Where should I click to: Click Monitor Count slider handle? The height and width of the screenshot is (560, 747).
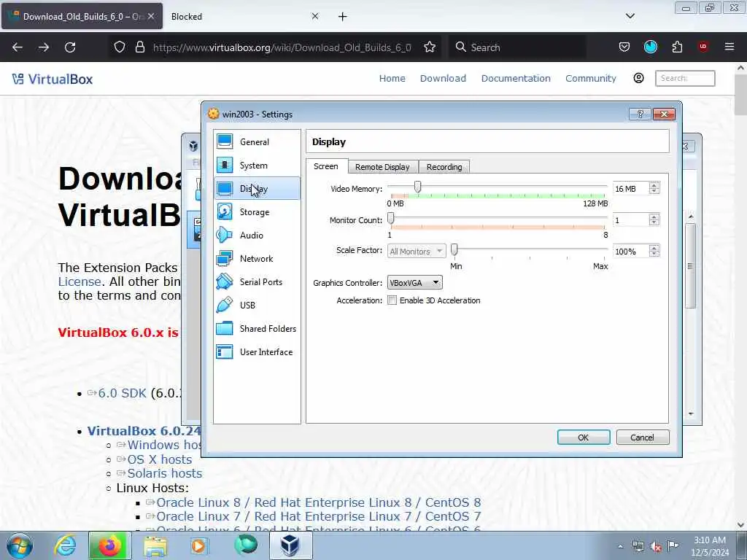[x=391, y=218]
